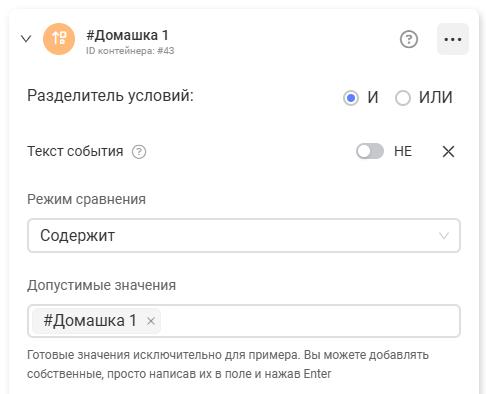
Task: Remove the #Домашка 1 value tag
Action: coord(151,321)
